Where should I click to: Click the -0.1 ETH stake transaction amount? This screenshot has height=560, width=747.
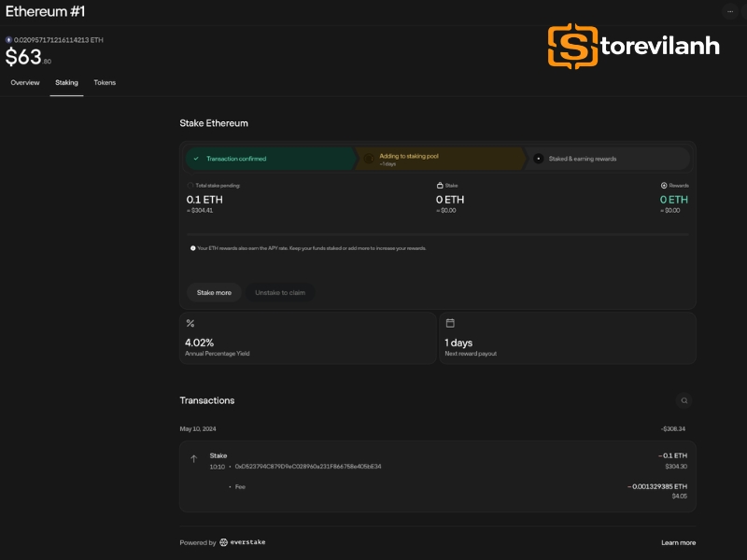pos(672,455)
